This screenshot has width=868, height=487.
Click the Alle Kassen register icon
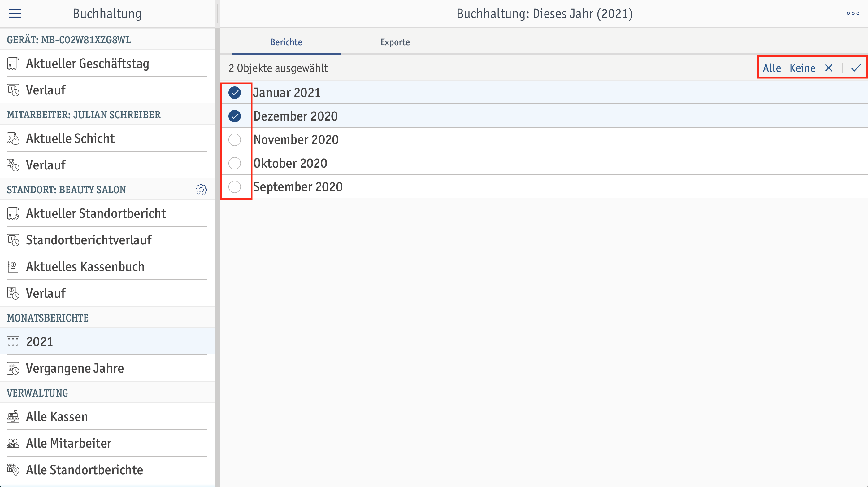coord(13,416)
